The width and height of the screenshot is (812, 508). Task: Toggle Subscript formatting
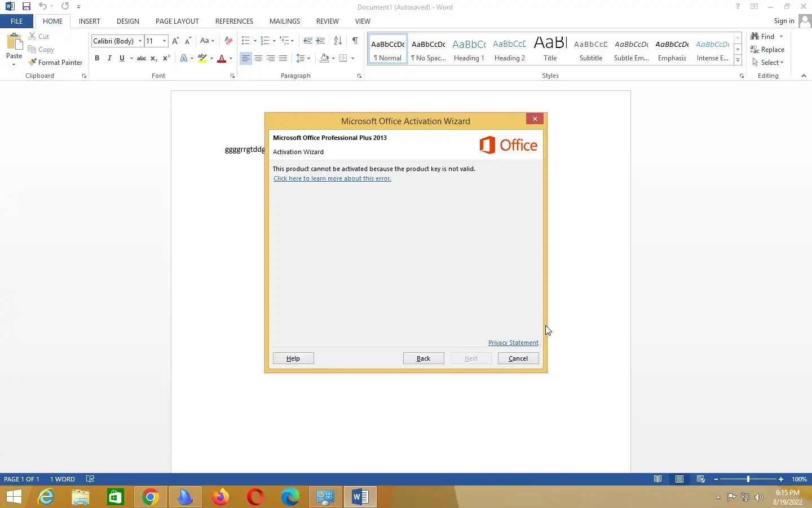pos(154,58)
